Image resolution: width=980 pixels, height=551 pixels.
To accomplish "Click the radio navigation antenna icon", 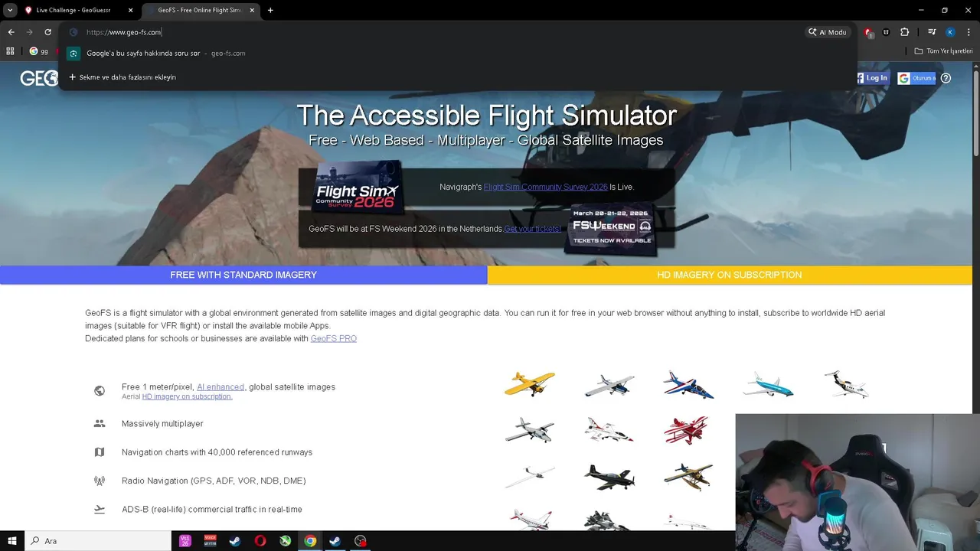I will [x=100, y=481].
